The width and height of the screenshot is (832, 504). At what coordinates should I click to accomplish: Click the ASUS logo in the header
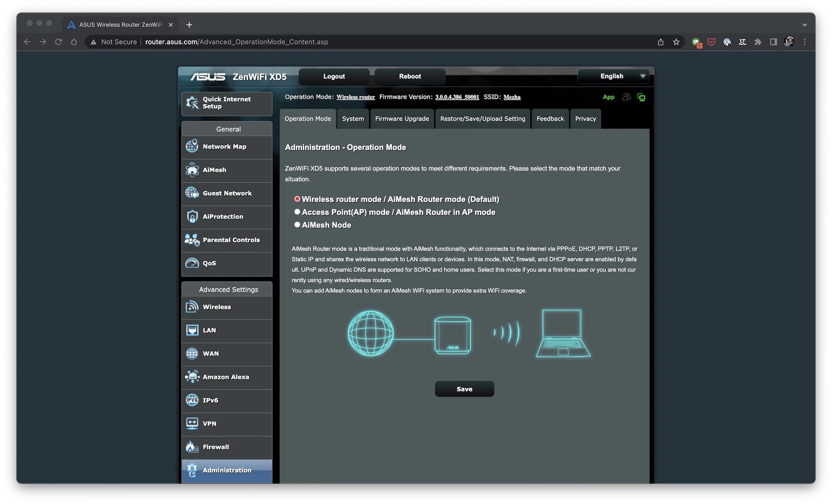tap(208, 77)
